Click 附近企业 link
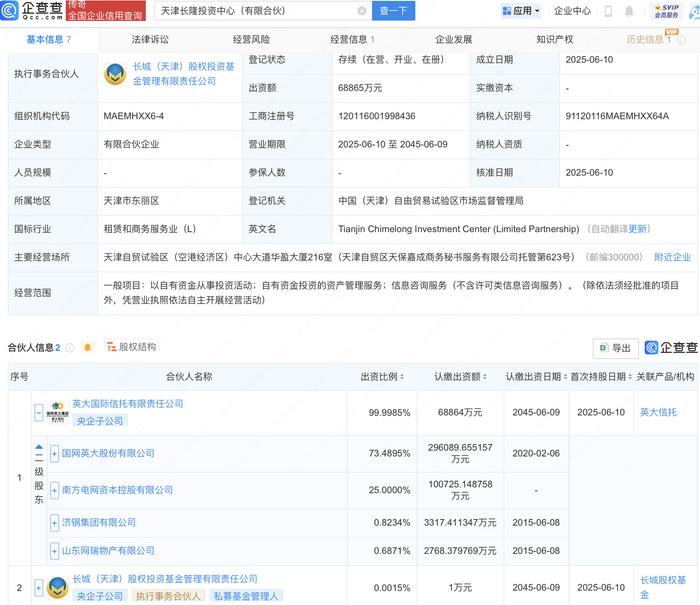 [672, 257]
